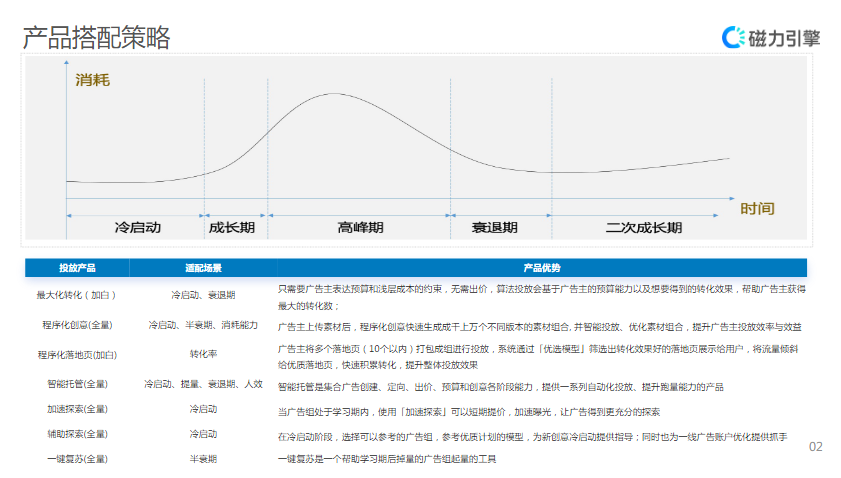Select the 一键复苏(全量) cell
Screen dimensions: 841x478
tap(77, 459)
